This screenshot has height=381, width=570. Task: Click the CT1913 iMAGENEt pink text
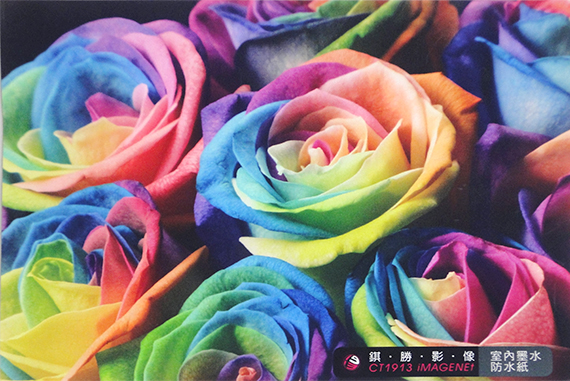click(x=421, y=368)
